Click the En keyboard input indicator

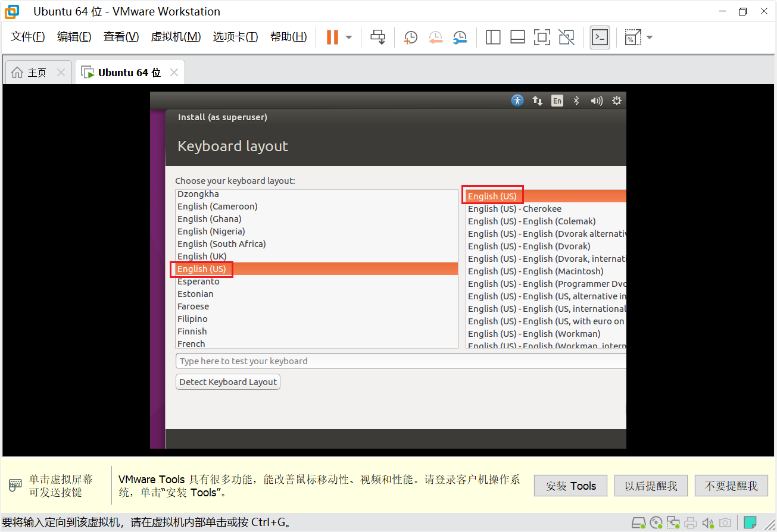click(557, 101)
